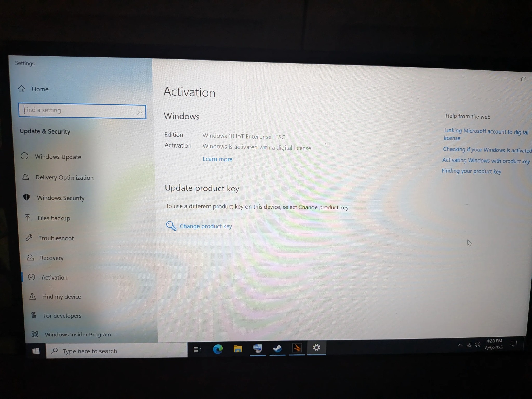Click the Update product key heading
Viewport: 532px width, 399px height.
pyautogui.click(x=202, y=188)
